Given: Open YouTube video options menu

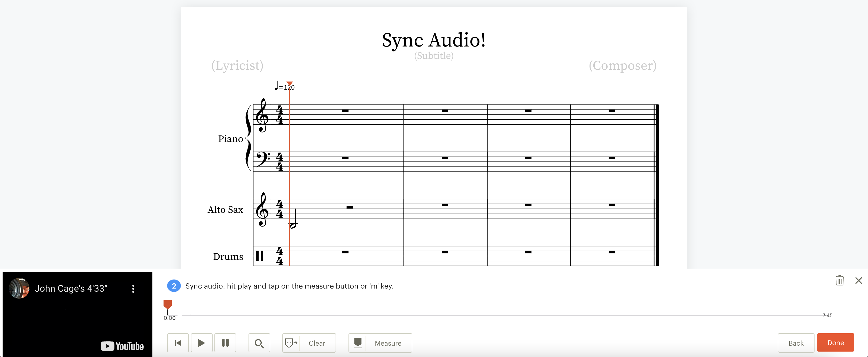Looking at the screenshot, I should [x=134, y=289].
